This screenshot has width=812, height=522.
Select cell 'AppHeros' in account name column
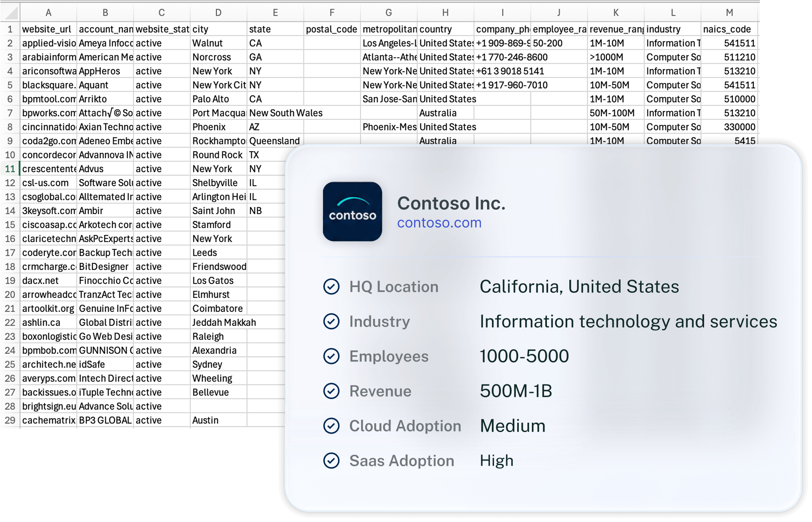[105, 71]
